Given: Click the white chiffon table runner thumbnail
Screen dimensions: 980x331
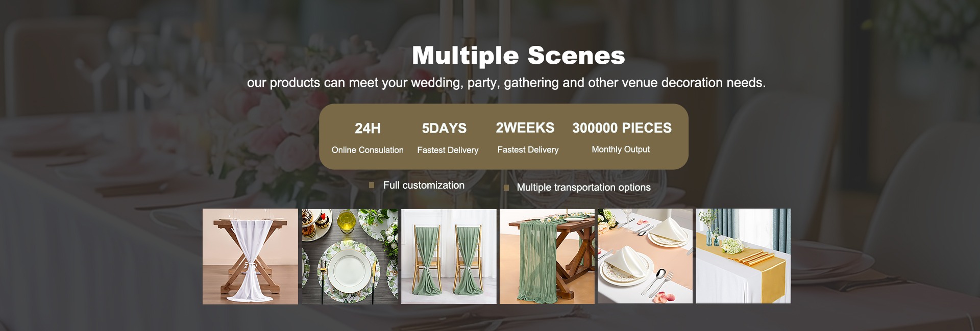Looking at the screenshot, I should pos(250,256).
